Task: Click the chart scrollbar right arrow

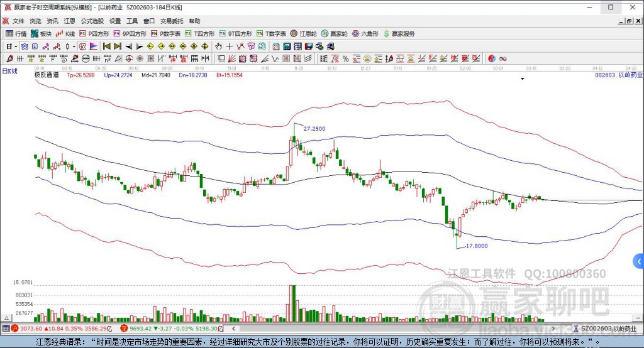Action: [x=553, y=329]
